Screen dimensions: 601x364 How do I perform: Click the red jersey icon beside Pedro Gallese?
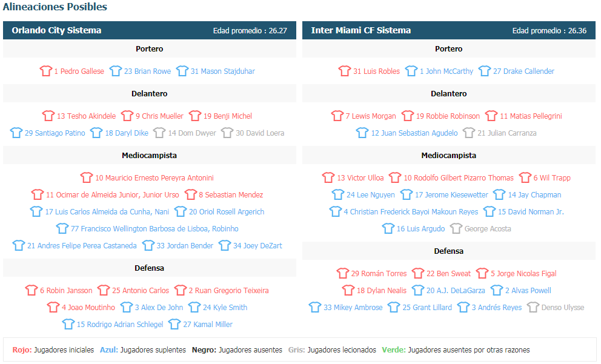[46, 71]
